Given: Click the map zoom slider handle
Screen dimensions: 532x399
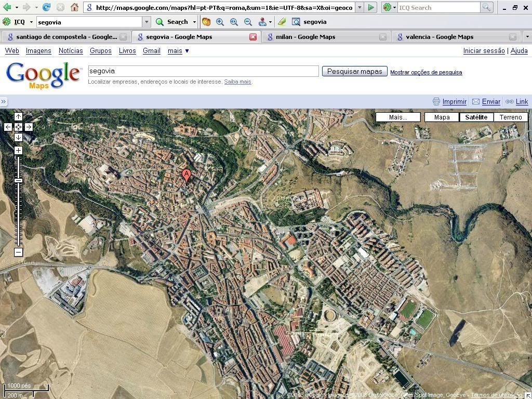Looking at the screenshot, I should coord(18,180).
